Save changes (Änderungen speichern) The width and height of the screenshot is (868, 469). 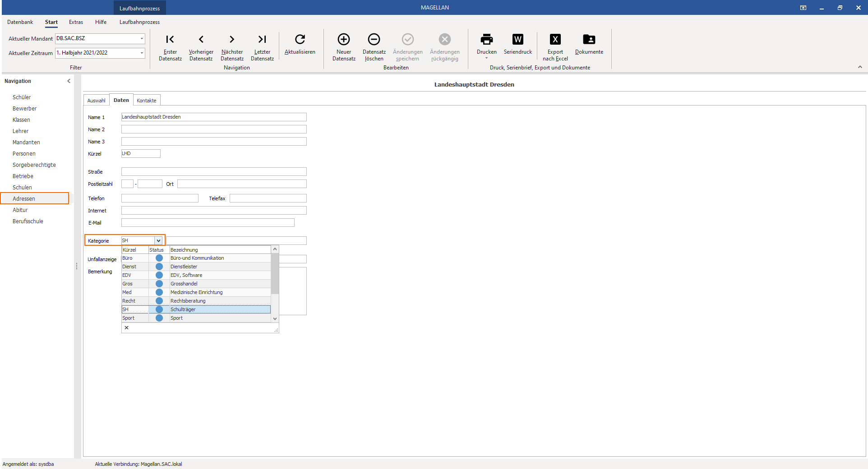click(408, 47)
